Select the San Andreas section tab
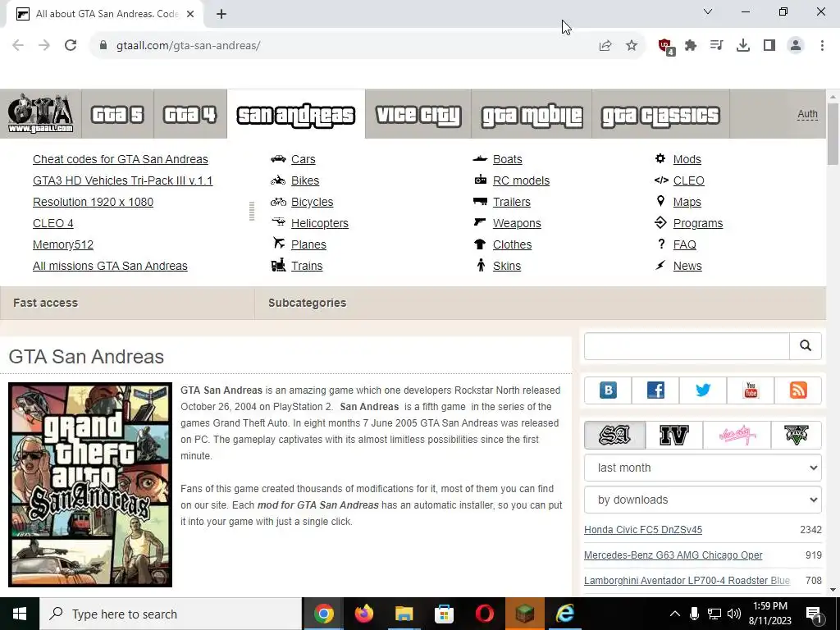 point(295,114)
